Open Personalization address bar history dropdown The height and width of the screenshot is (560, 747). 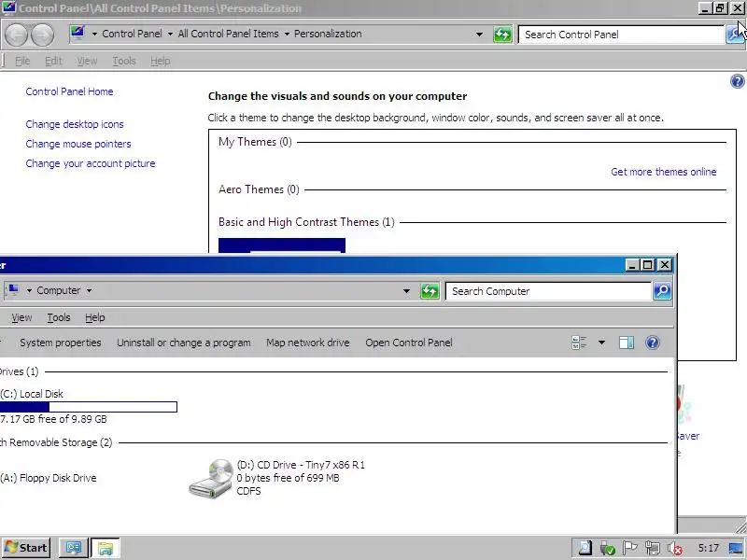479,35
